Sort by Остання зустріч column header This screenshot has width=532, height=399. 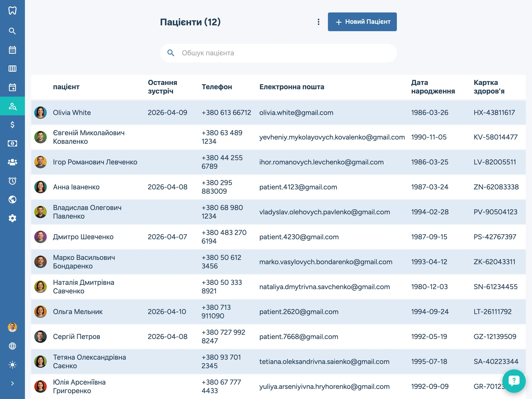[162, 87]
